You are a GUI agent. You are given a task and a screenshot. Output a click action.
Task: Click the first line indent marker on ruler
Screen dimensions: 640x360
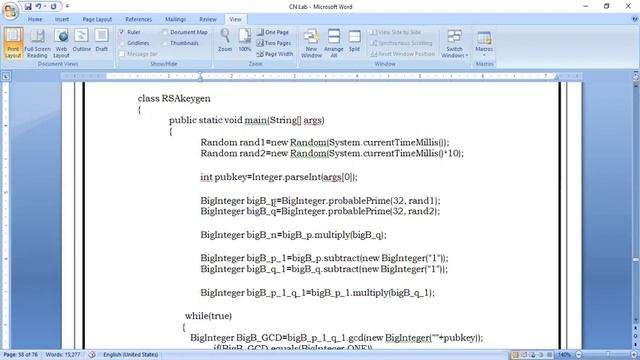click(x=200, y=74)
